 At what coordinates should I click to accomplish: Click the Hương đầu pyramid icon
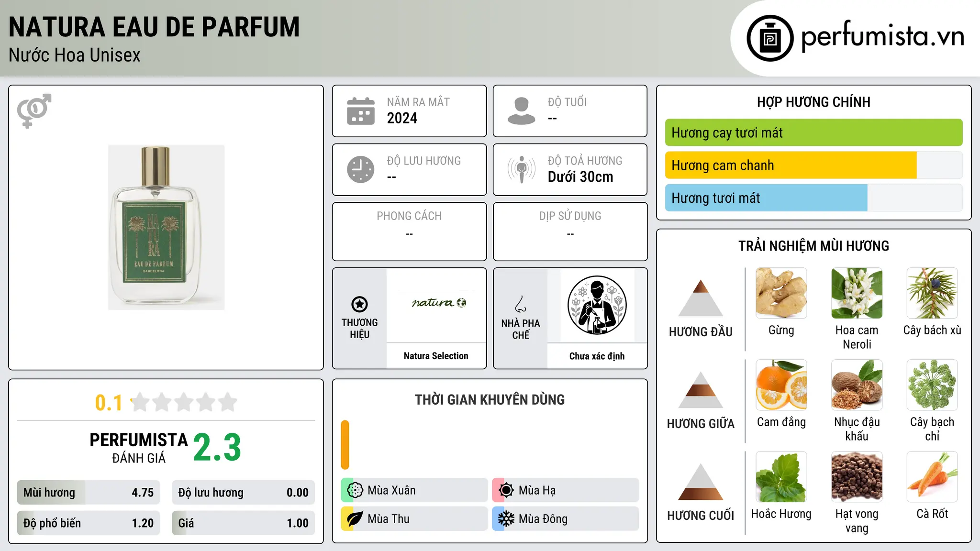(x=701, y=298)
